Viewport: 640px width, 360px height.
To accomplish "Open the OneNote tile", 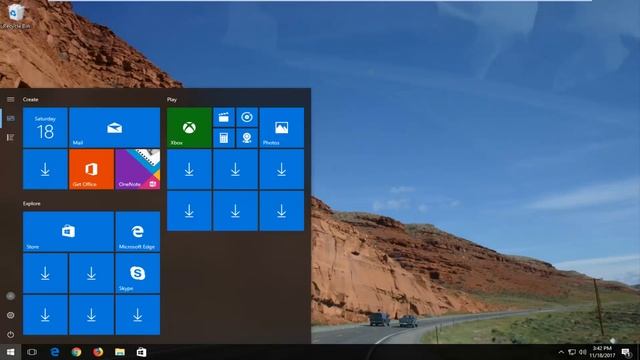I will click(x=138, y=169).
